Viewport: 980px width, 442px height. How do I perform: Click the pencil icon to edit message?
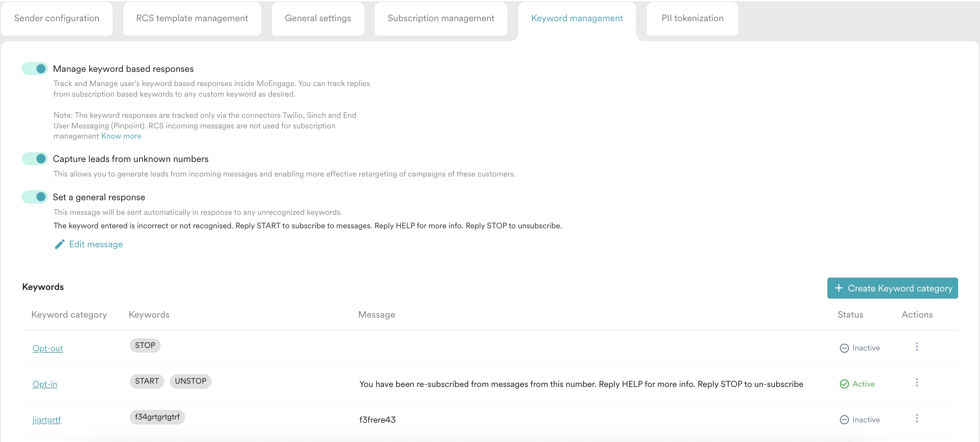(60, 244)
